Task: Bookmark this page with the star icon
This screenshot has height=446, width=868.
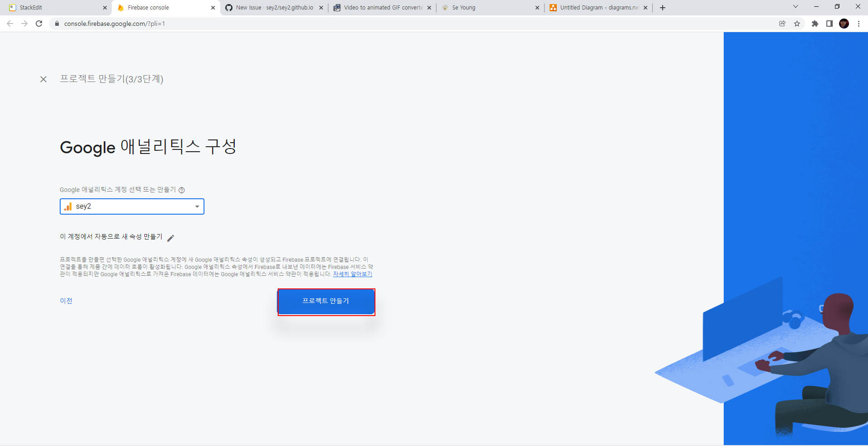Action: point(797,24)
